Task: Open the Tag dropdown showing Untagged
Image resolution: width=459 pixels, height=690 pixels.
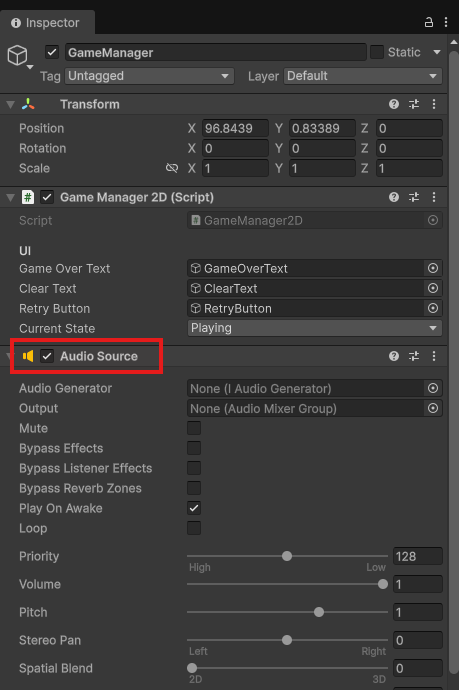Action: tap(149, 76)
